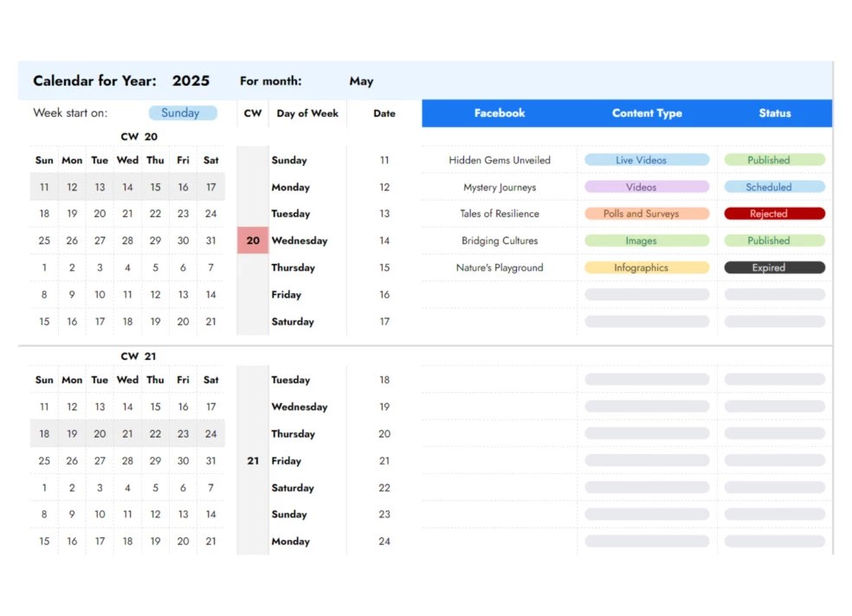The width and height of the screenshot is (852, 616).
Task: Select the Live Videos content type pill
Action: (647, 160)
